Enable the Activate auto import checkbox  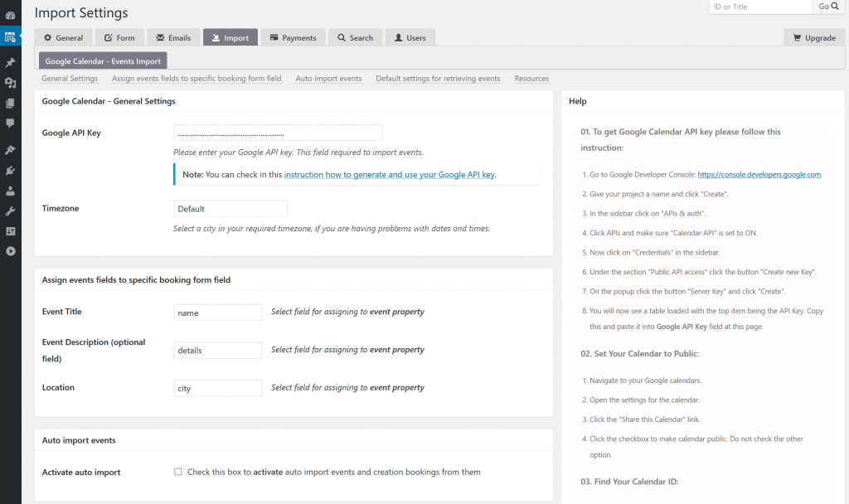coord(177,471)
